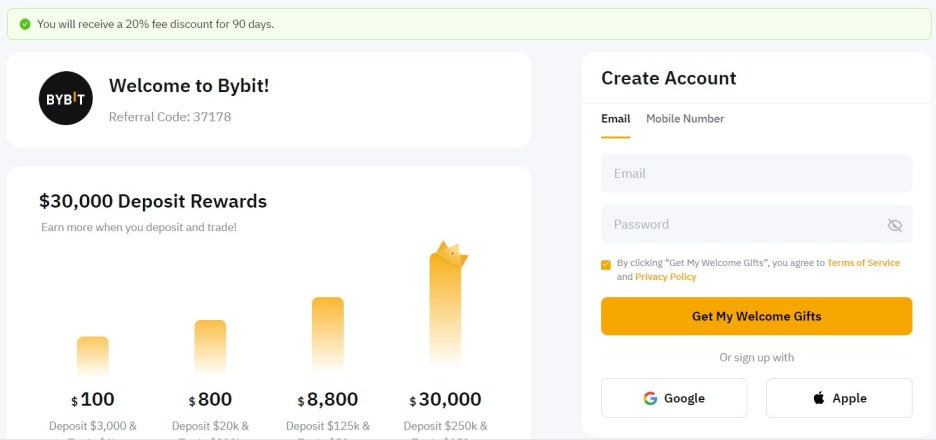Open the Terms of Service link
Image resolution: width=936 pixels, height=440 pixels.
863,263
